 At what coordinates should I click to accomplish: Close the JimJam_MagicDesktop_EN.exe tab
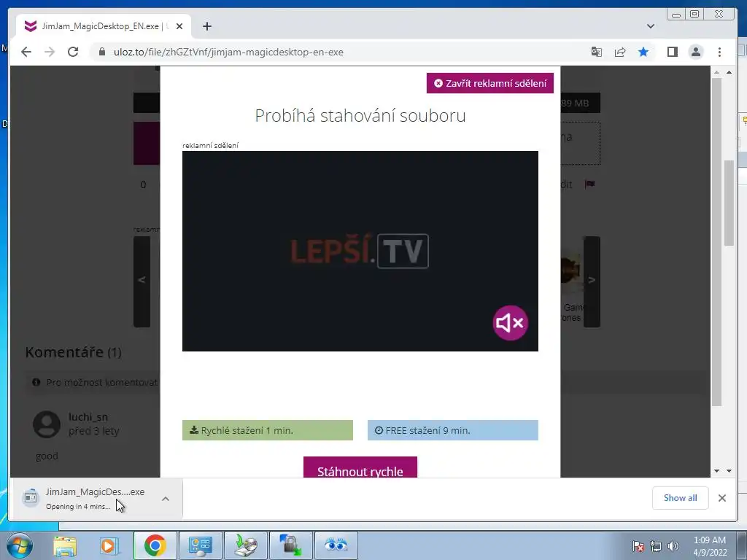[x=179, y=27]
